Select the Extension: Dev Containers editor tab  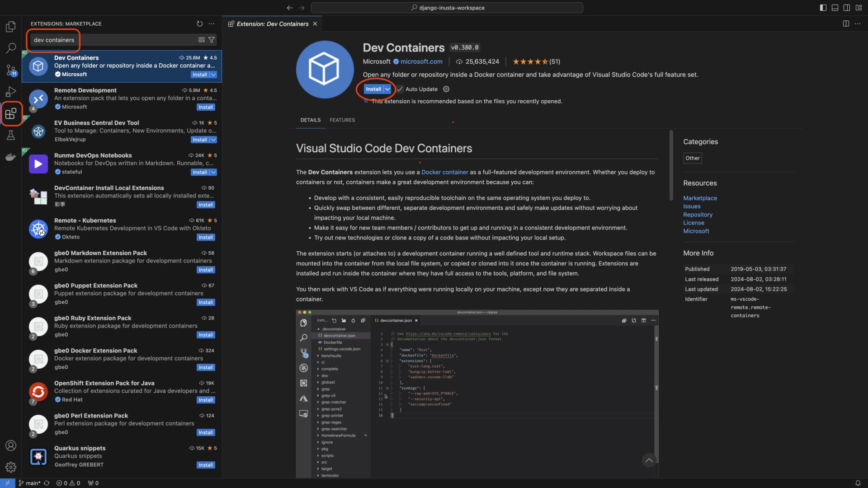click(x=272, y=23)
